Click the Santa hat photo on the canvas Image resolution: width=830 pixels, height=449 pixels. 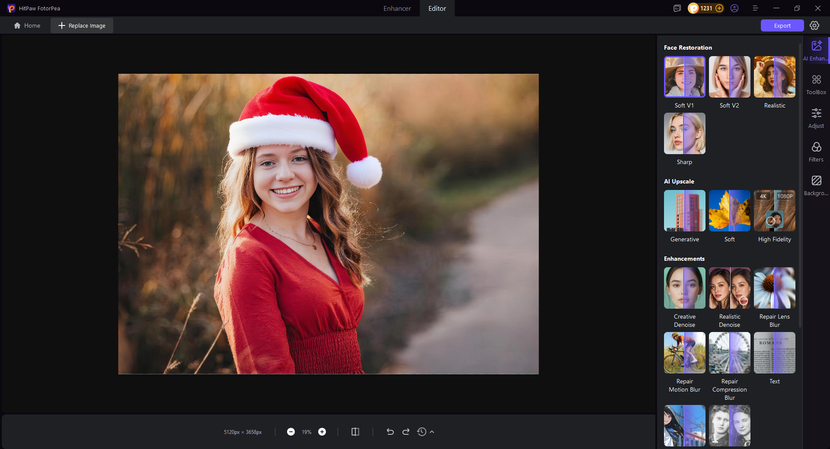tap(328, 224)
